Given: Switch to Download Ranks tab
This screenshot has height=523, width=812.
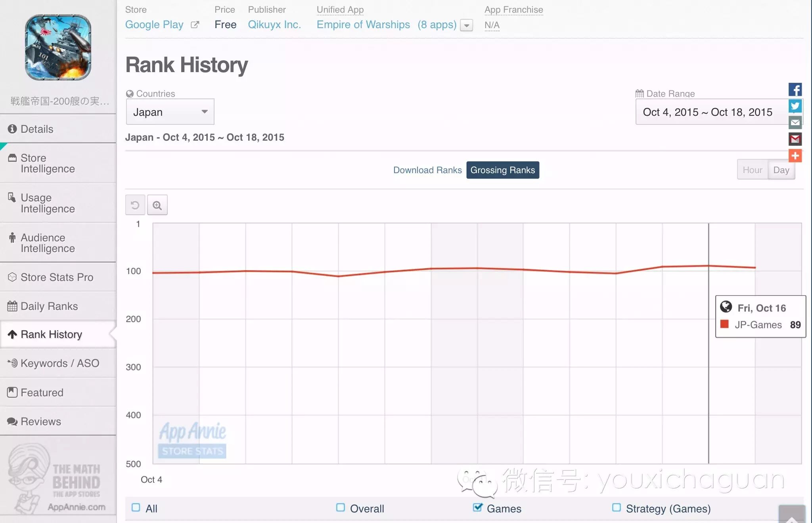Looking at the screenshot, I should [x=427, y=170].
